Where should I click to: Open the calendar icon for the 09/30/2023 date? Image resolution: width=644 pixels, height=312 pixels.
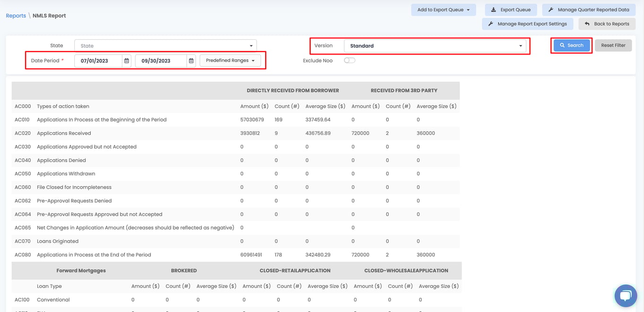[191, 61]
